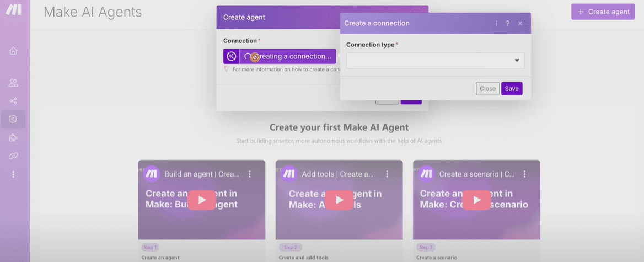
Task: Open the sidebar three-dot More menu
Action: [x=13, y=174]
